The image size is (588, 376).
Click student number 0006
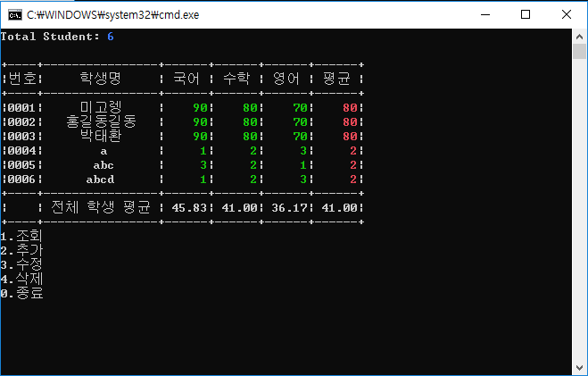pos(21,180)
